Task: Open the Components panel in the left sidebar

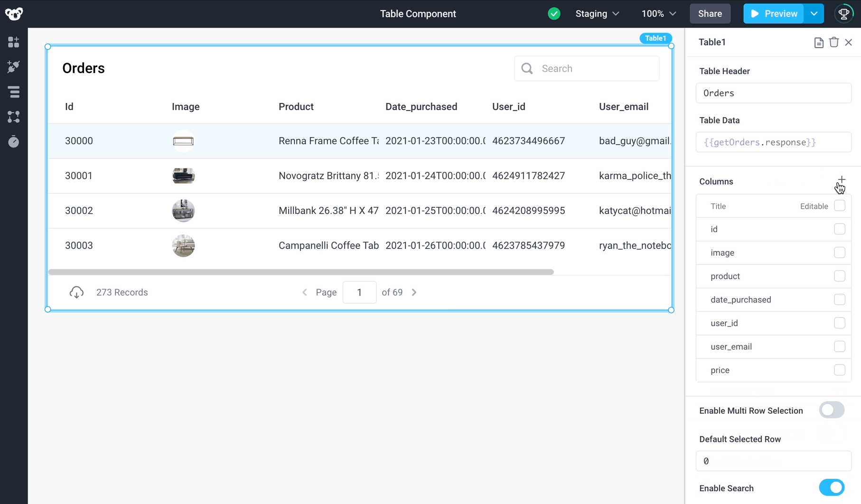Action: coord(13,42)
